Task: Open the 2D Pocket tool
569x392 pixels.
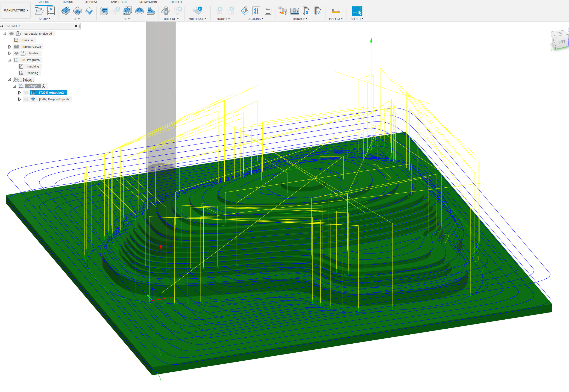Action: (x=78, y=11)
